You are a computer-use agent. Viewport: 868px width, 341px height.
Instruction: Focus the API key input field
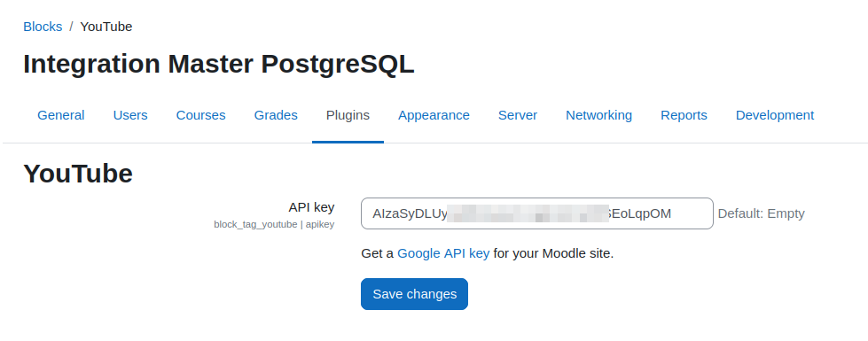tap(537, 213)
